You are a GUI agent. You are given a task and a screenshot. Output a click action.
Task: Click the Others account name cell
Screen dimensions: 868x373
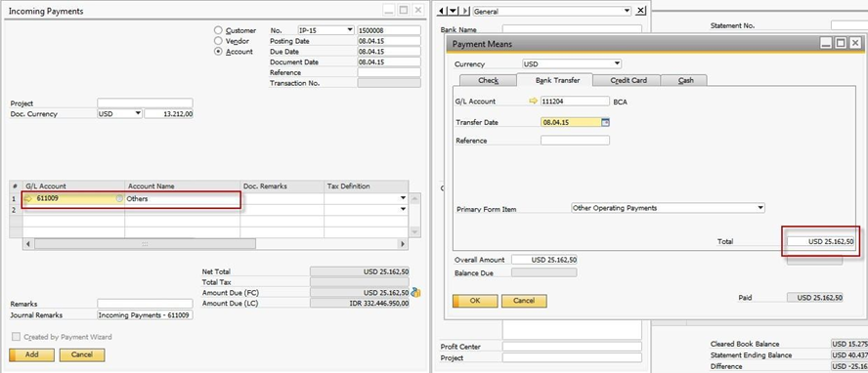(x=182, y=198)
